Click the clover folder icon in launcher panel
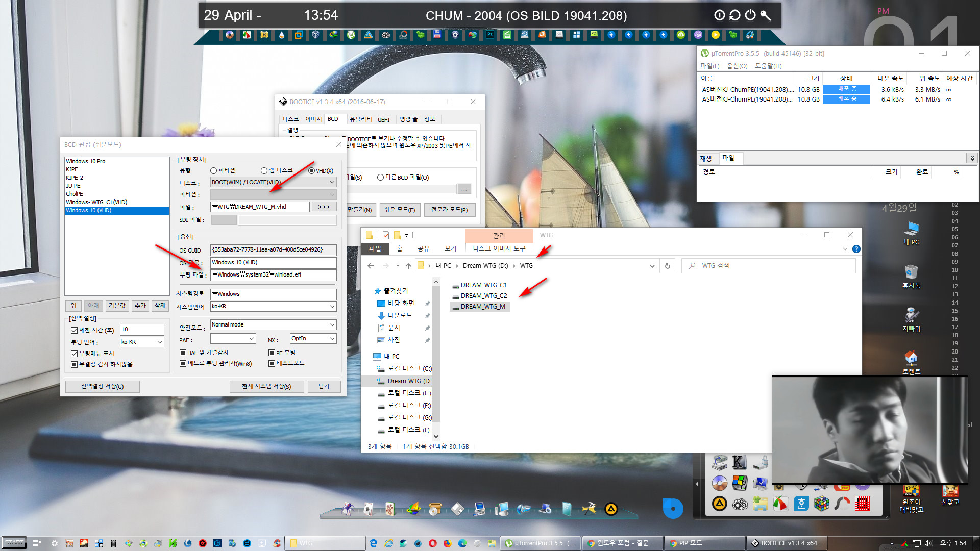The height and width of the screenshot is (551, 980). pyautogui.click(x=760, y=504)
